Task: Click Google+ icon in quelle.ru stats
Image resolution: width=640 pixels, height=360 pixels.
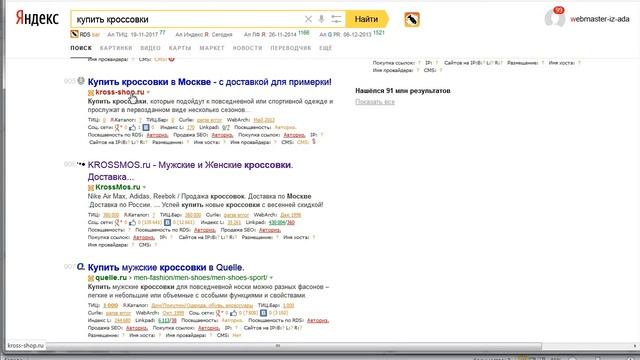Action: pos(219,313)
